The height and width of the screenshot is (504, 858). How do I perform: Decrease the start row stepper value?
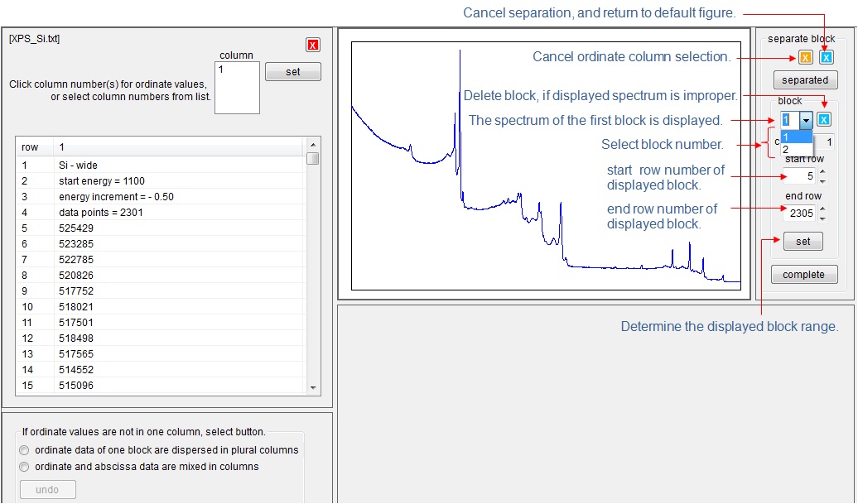pyautogui.click(x=822, y=180)
